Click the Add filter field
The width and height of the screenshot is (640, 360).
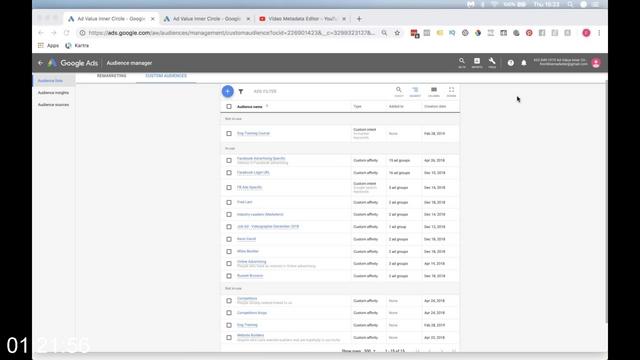pos(265,91)
